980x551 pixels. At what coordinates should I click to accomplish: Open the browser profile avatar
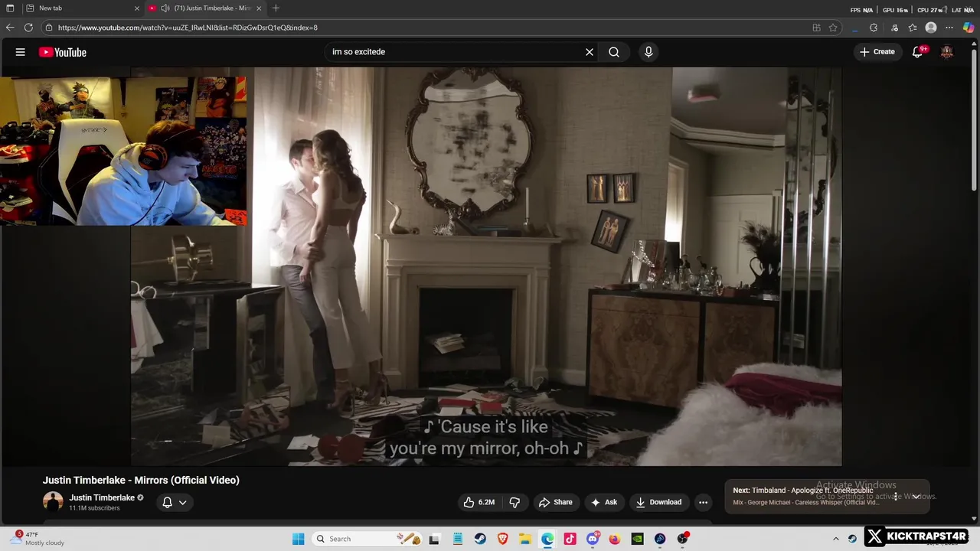[x=931, y=28]
